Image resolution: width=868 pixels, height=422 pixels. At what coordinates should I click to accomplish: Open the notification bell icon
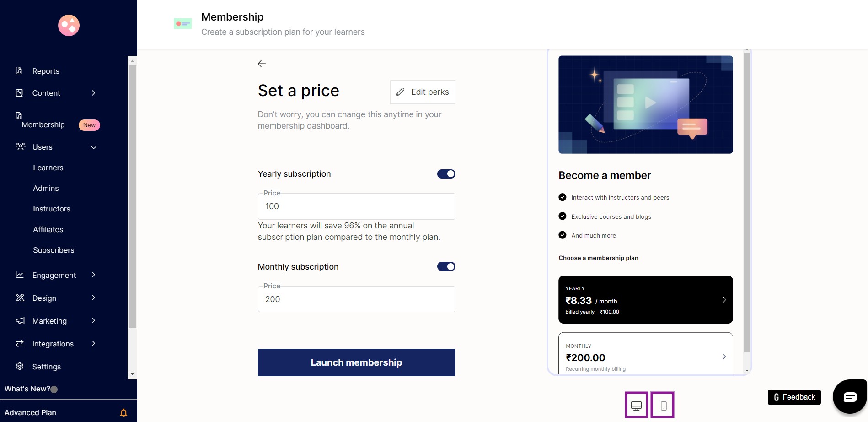(123, 413)
